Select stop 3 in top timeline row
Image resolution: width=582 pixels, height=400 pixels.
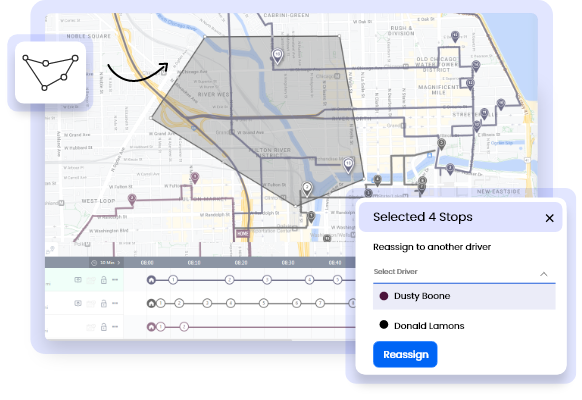[267, 280]
